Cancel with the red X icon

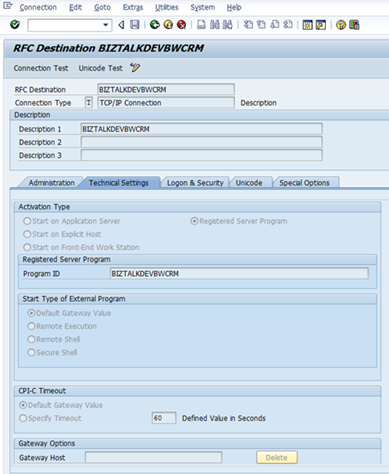(x=181, y=25)
